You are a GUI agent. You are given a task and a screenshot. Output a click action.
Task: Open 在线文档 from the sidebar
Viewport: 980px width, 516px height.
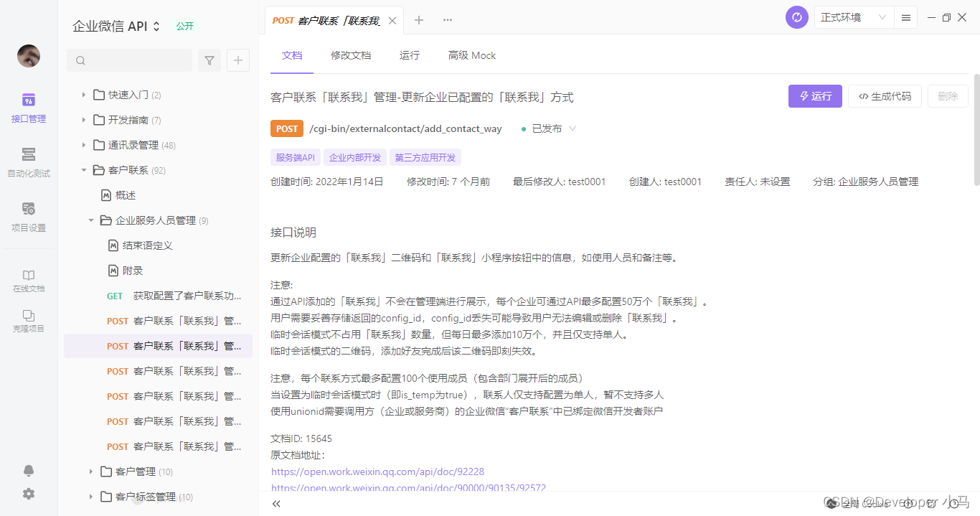click(x=29, y=281)
